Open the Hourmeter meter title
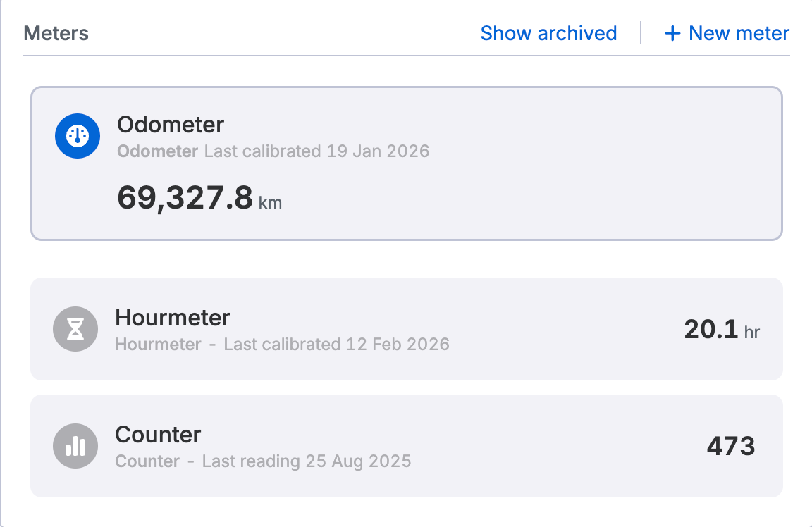Screen dimensions: 812x527 (x=173, y=318)
